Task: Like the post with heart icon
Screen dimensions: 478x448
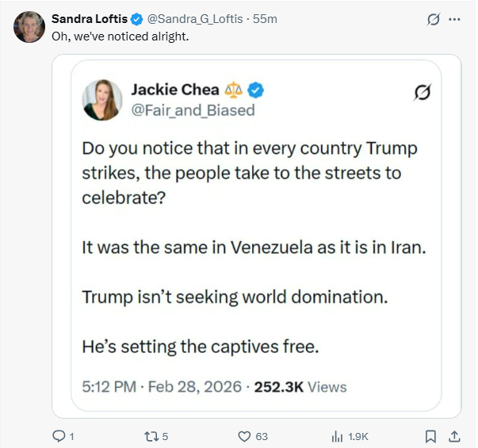Action: [245, 435]
